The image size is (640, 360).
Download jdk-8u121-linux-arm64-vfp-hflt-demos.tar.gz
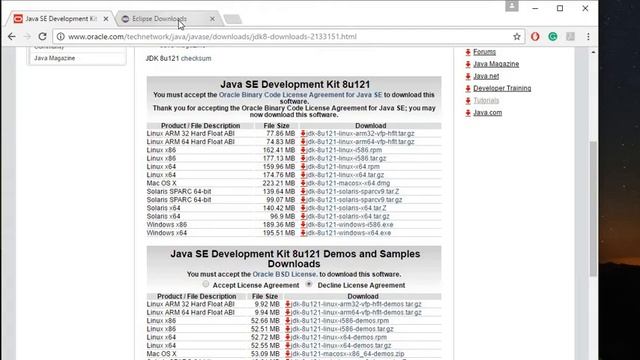(356, 312)
